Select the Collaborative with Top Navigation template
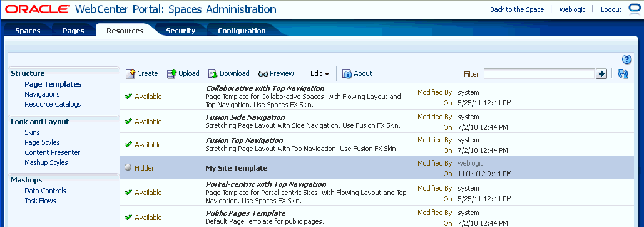This screenshot has width=644, height=227. 265,88
